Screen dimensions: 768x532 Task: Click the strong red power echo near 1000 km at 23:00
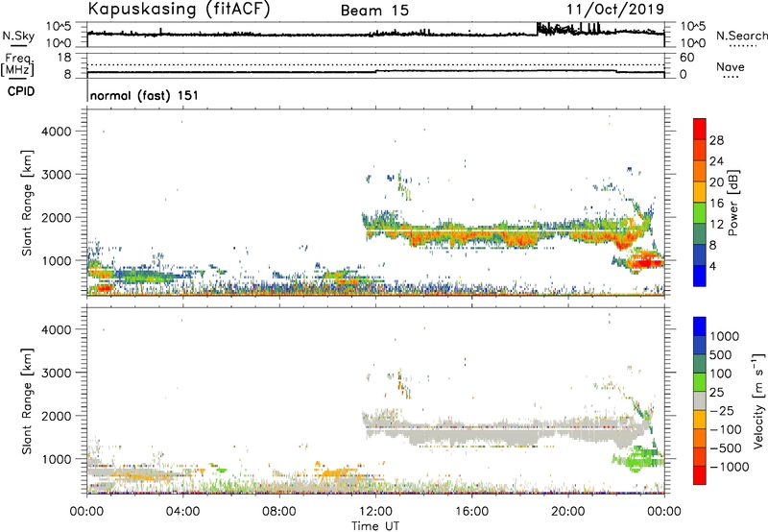tap(645, 261)
